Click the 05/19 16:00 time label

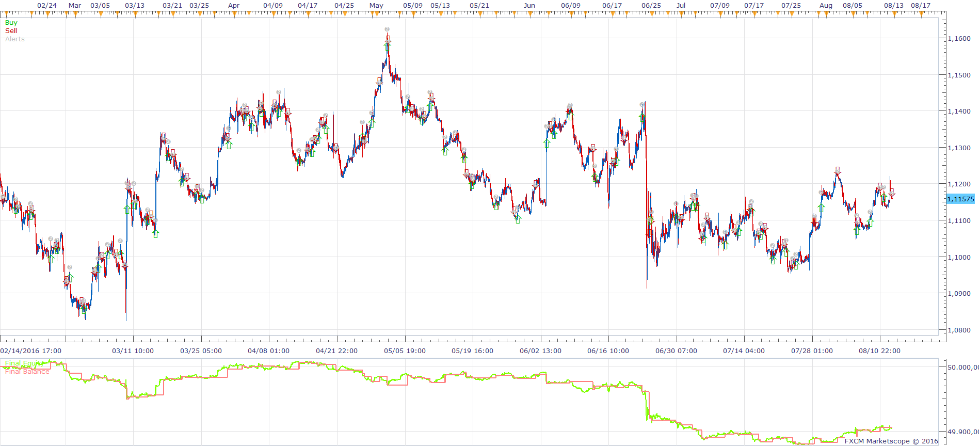[x=472, y=351]
